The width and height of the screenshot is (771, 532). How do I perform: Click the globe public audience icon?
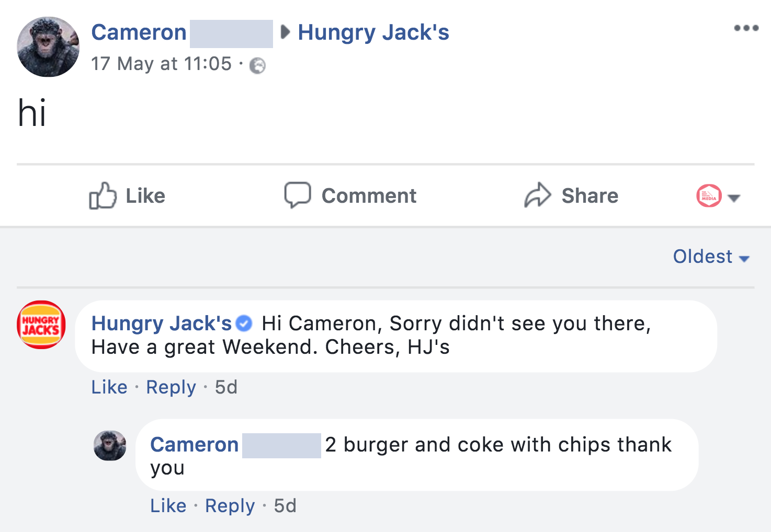click(257, 66)
